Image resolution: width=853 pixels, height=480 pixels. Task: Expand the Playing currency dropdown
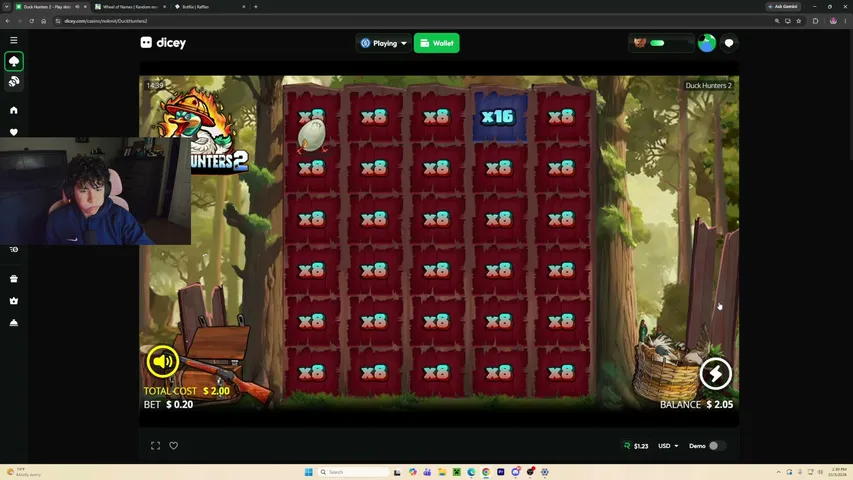coord(384,43)
